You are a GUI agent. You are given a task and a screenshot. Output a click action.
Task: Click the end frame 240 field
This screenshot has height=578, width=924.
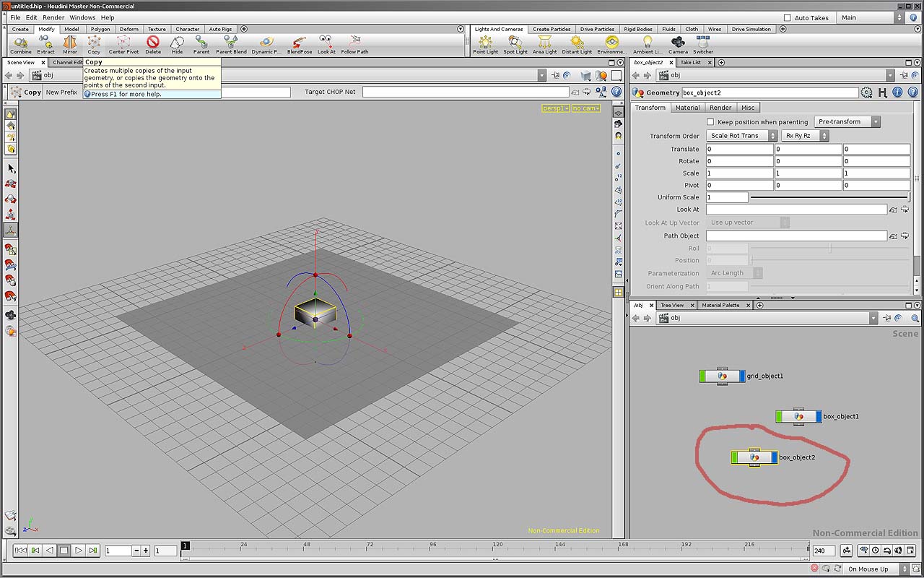[x=824, y=551]
